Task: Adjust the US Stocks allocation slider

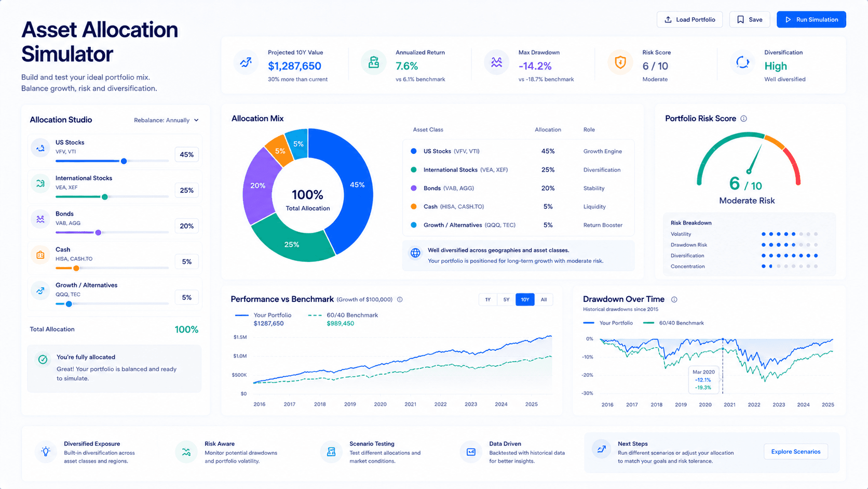Action: (124, 161)
